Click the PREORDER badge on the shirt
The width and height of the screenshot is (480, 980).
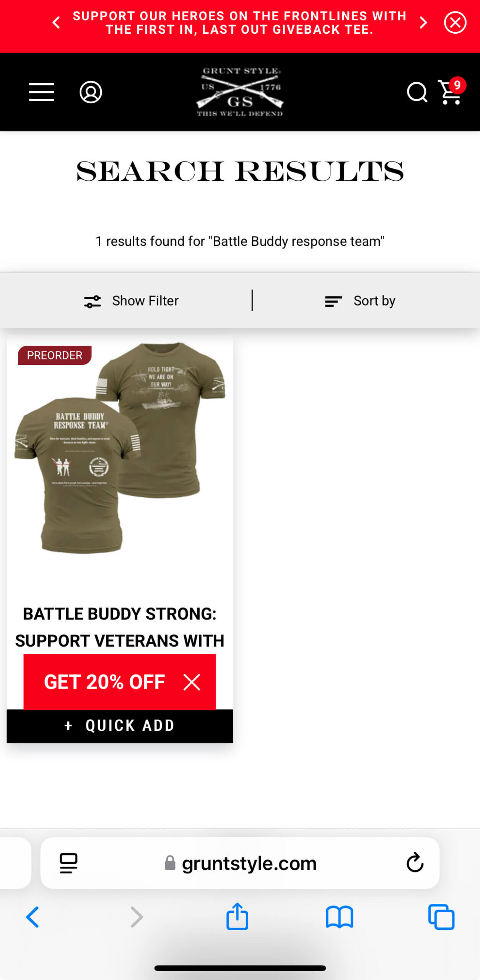pos(55,355)
